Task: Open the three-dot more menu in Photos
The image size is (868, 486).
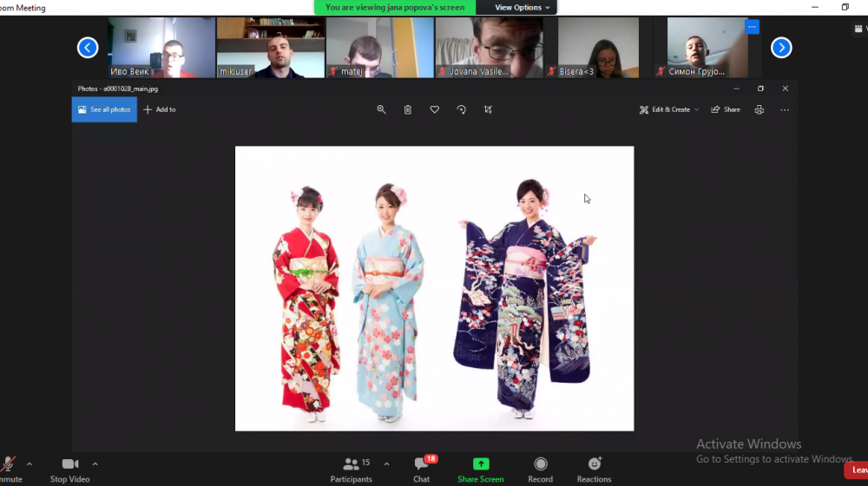Action: [785, 109]
